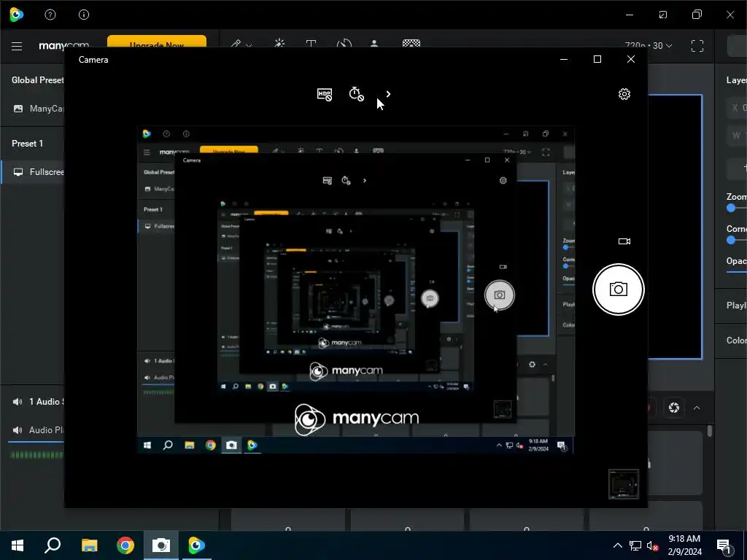
Task: Click the Upgrade Now button in ManyCam
Action: (157, 42)
